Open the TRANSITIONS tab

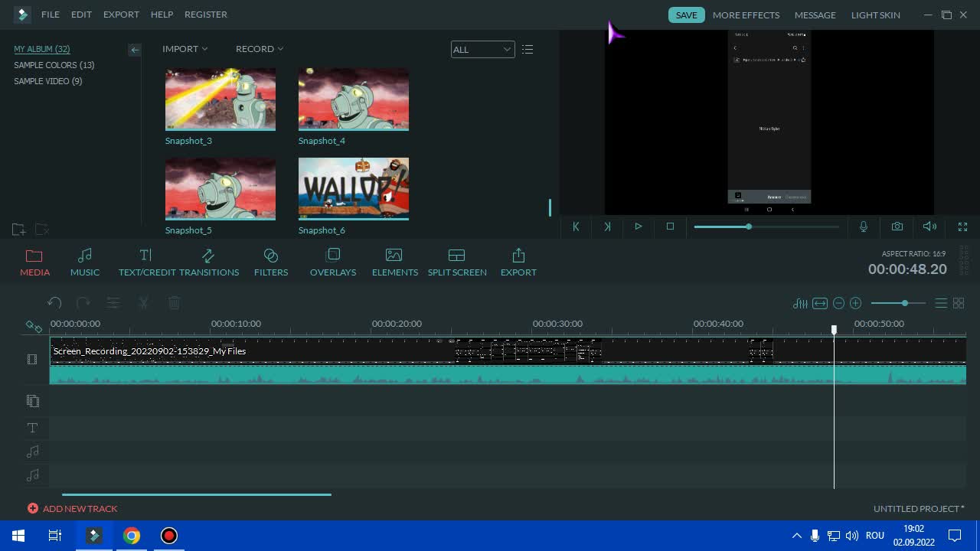coord(209,262)
